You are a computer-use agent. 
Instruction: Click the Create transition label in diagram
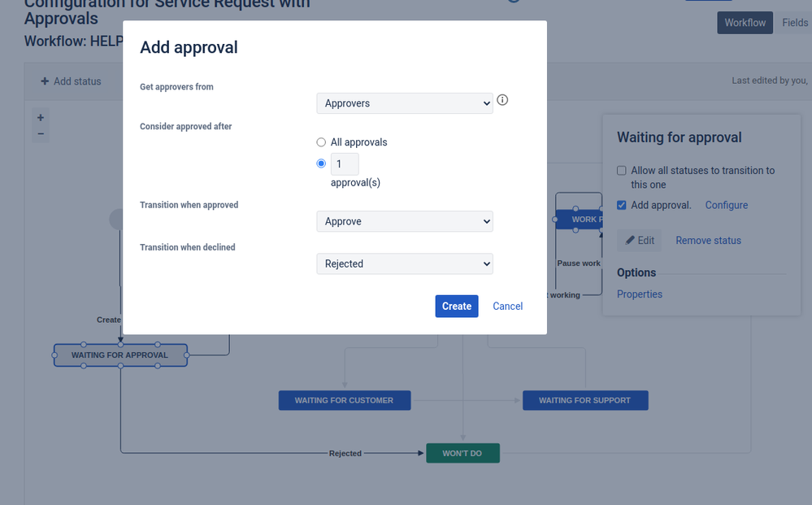pos(109,320)
